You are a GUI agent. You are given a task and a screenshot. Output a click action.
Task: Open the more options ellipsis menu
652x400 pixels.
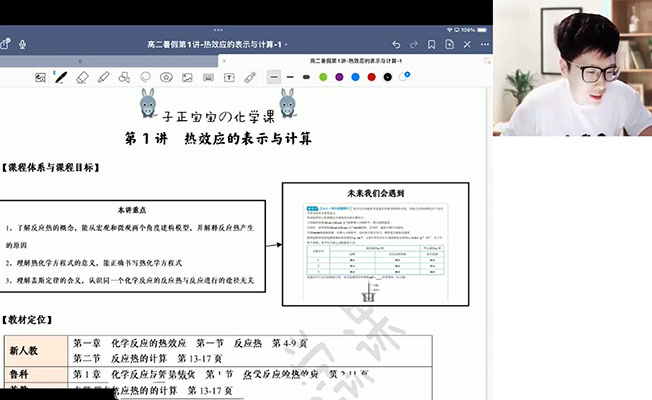pyautogui.click(x=485, y=44)
